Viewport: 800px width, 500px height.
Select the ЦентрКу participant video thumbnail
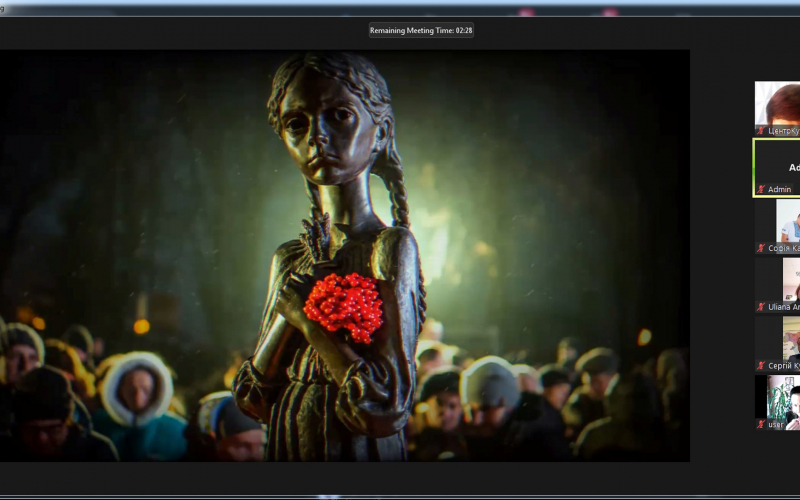click(x=778, y=108)
